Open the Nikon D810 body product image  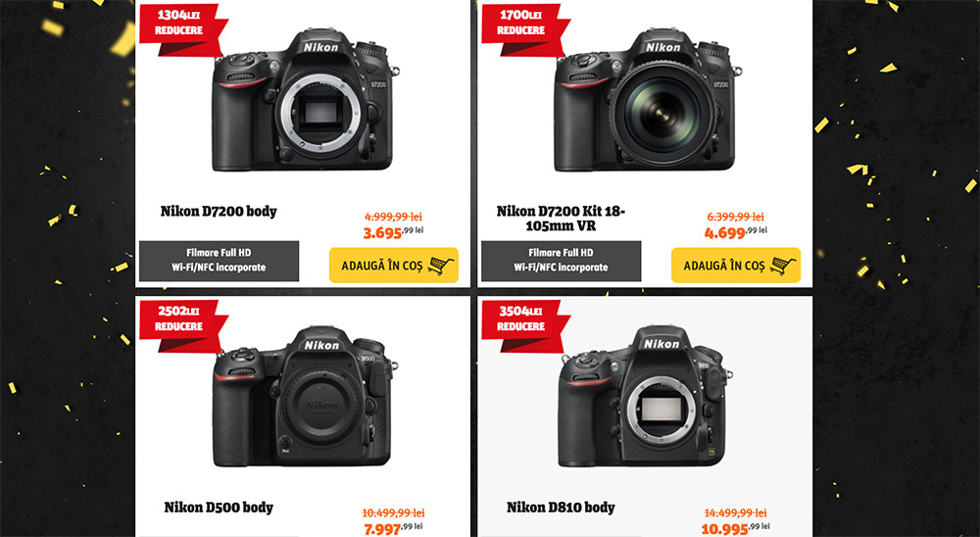645,396
